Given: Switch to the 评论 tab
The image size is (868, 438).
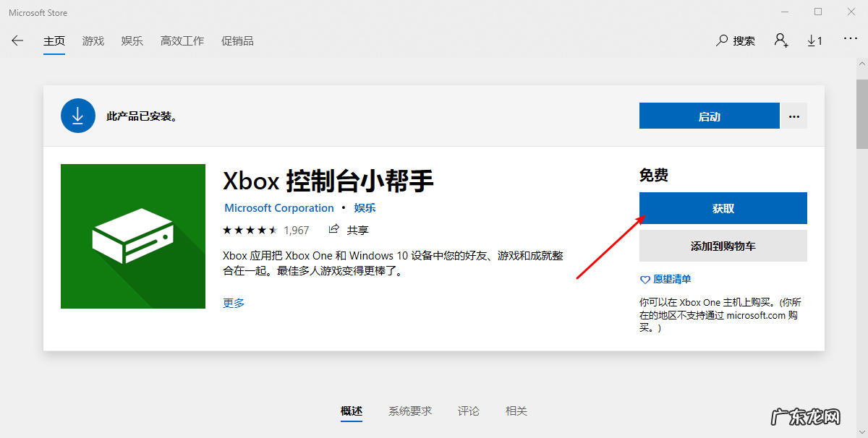Looking at the screenshot, I should coord(468,411).
